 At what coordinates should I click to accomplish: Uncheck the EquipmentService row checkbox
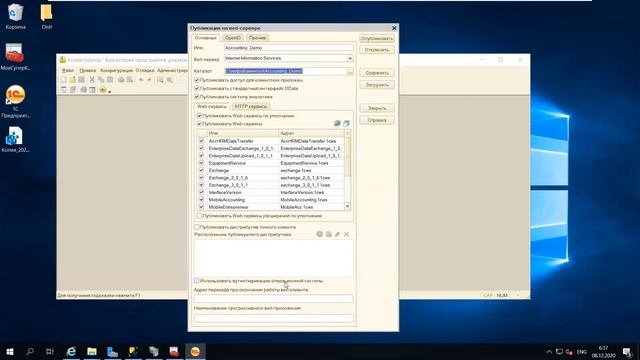(202, 163)
